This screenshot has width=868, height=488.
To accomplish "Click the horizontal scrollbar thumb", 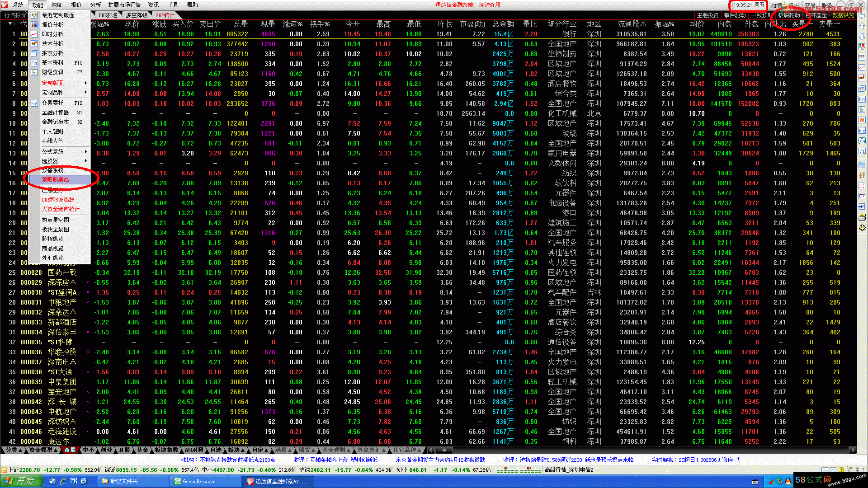I will tap(445, 450).
